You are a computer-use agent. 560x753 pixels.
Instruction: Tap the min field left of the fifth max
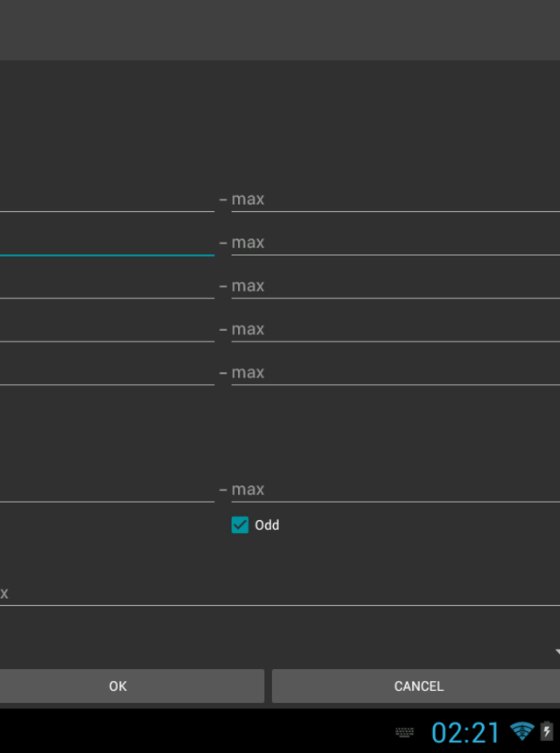[x=107, y=372]
